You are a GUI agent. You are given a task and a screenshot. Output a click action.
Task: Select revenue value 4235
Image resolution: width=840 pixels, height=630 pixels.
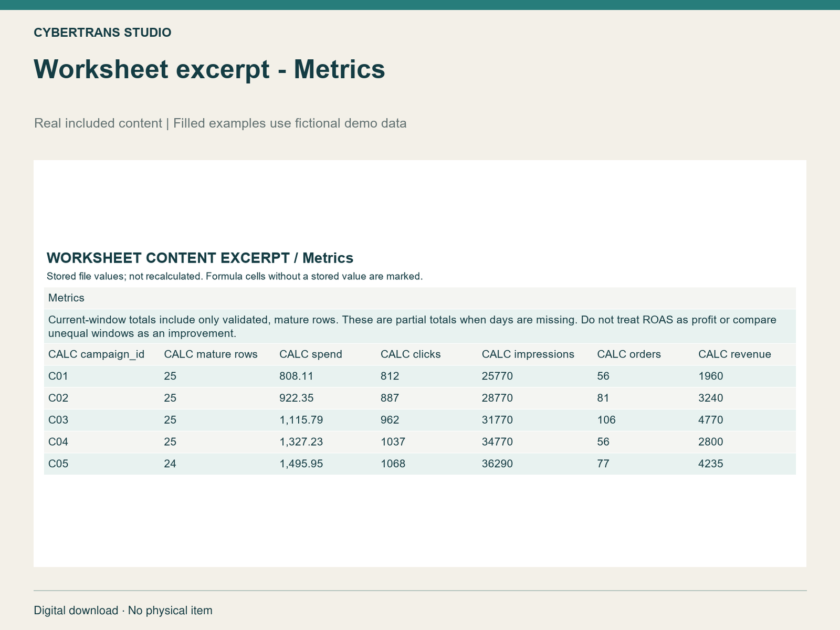[711, 464]
